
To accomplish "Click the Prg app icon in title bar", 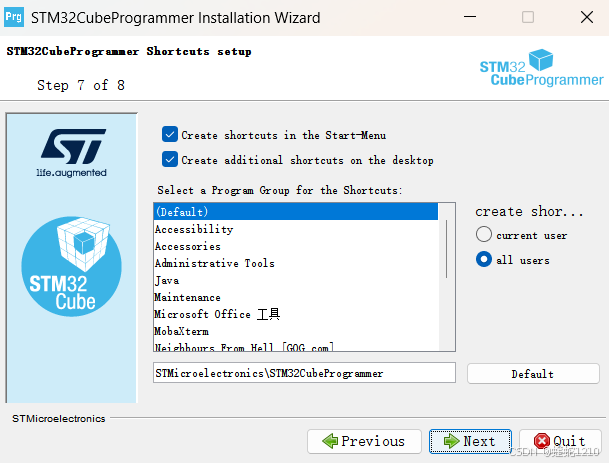I will pyautogui.click(x=14, y=17).
